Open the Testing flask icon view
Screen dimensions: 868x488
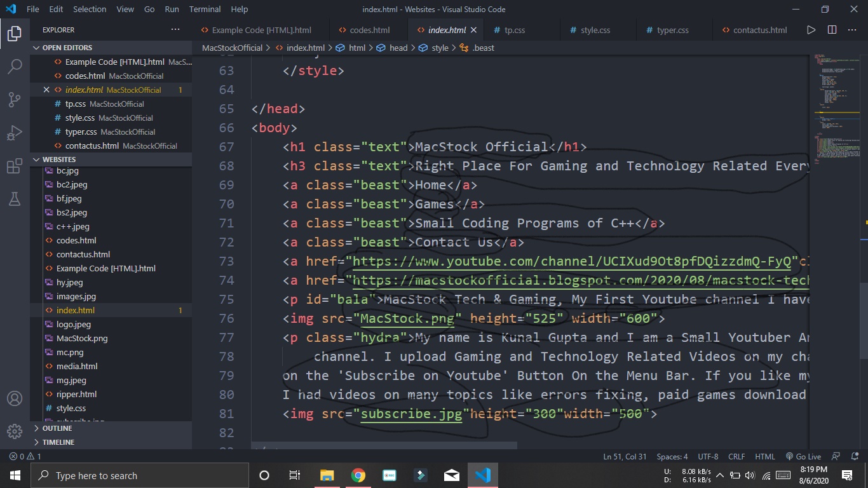click(x=15, y=199)
